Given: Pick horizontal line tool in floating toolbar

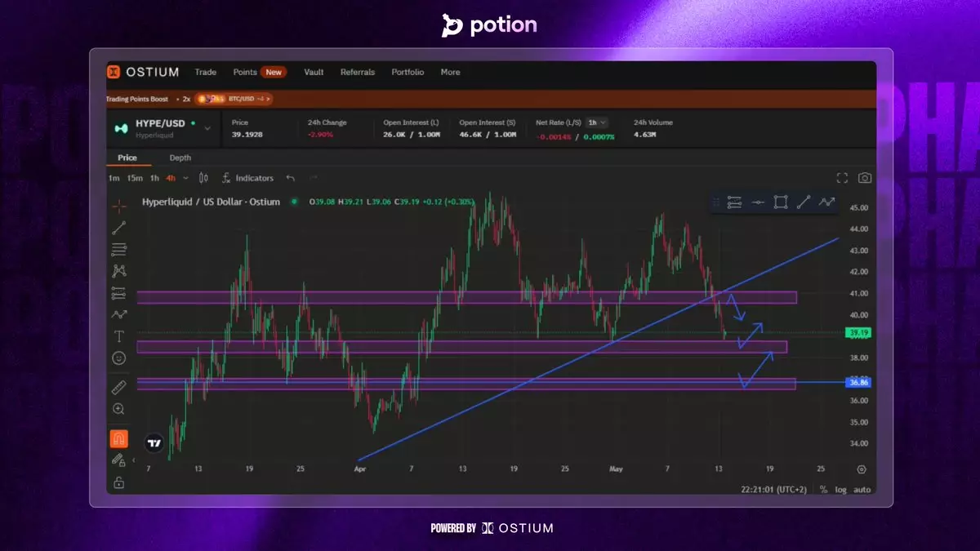Looking at the screenshot, I should click(758, 202).
